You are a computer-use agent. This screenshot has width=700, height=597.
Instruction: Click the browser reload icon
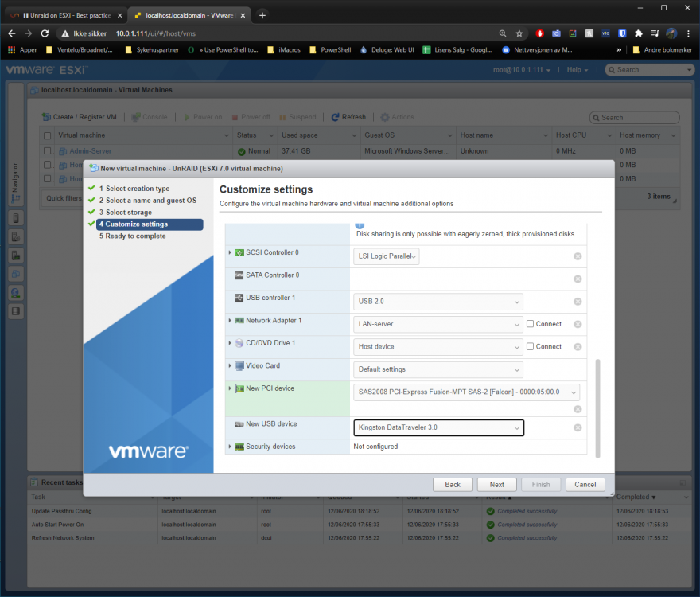(45, 33)
